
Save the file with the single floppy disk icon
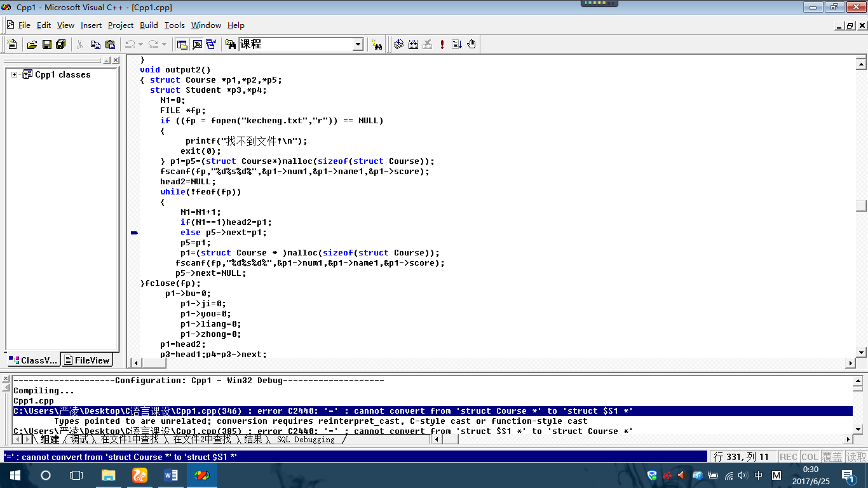(x=46, y=44)
